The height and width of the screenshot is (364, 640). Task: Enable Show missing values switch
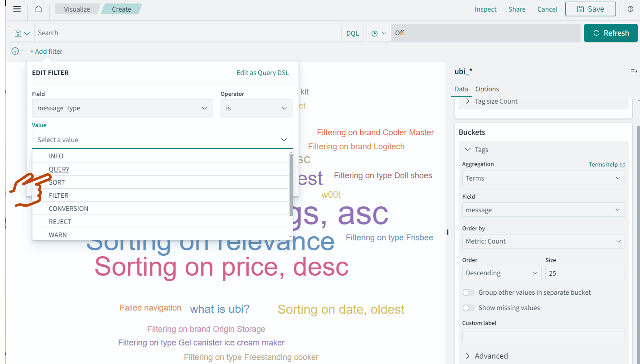[x=468, y=308]
